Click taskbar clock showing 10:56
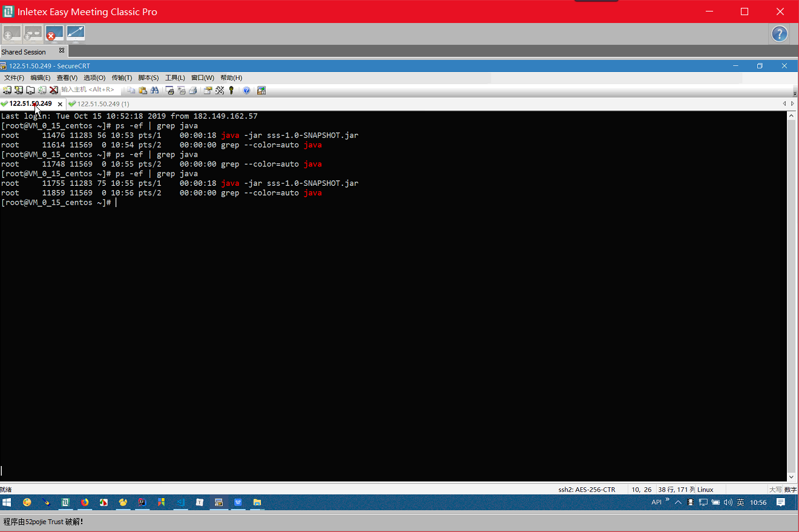The height and width of the screenshot is (532, 799). click(758, 502)
